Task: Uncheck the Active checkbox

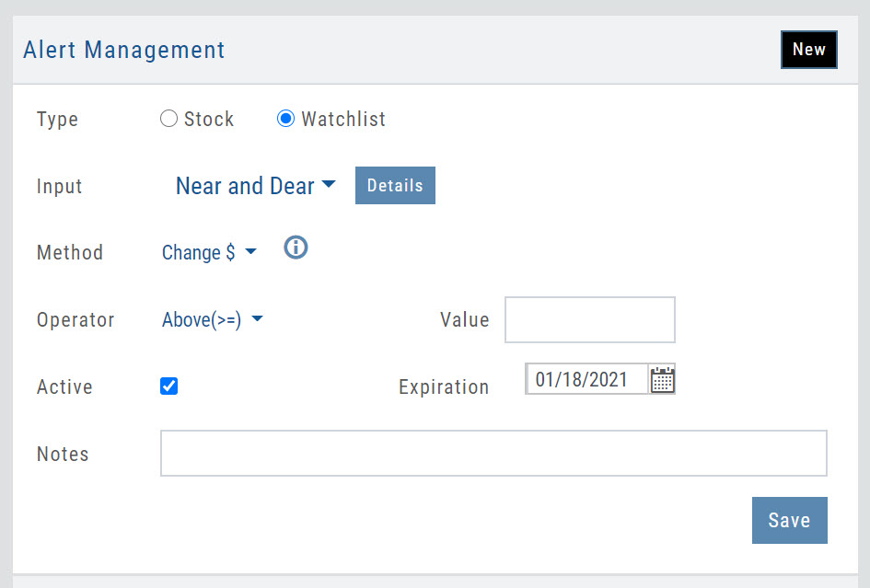Action: (169, 386)
